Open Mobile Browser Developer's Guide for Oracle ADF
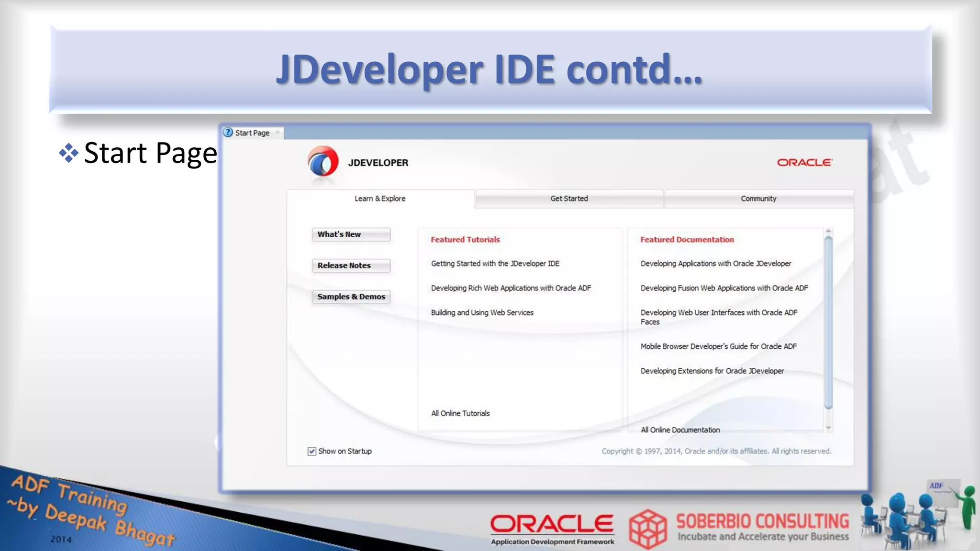The image size is (980, 551). 718,346
